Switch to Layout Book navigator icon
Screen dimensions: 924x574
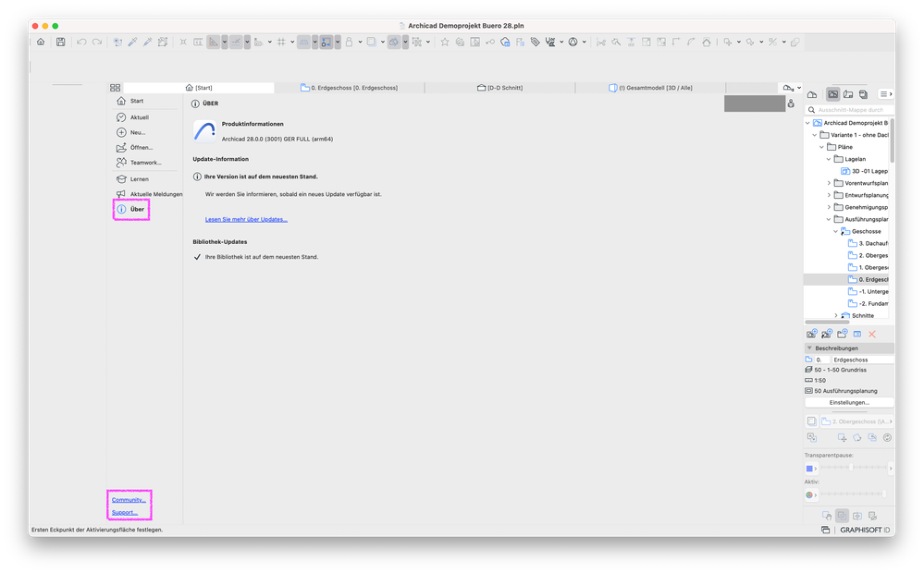[848, 94]
